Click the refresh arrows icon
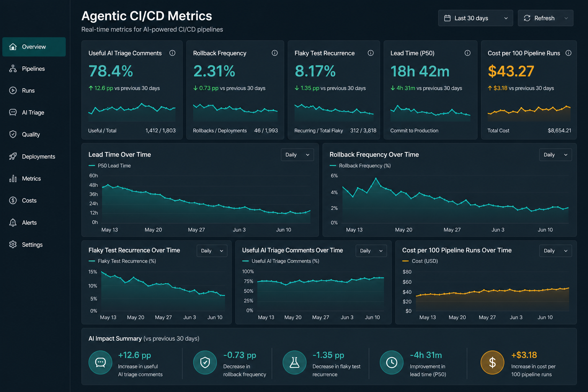Screen dimensions: 588x392 click(x=527, y=18)
